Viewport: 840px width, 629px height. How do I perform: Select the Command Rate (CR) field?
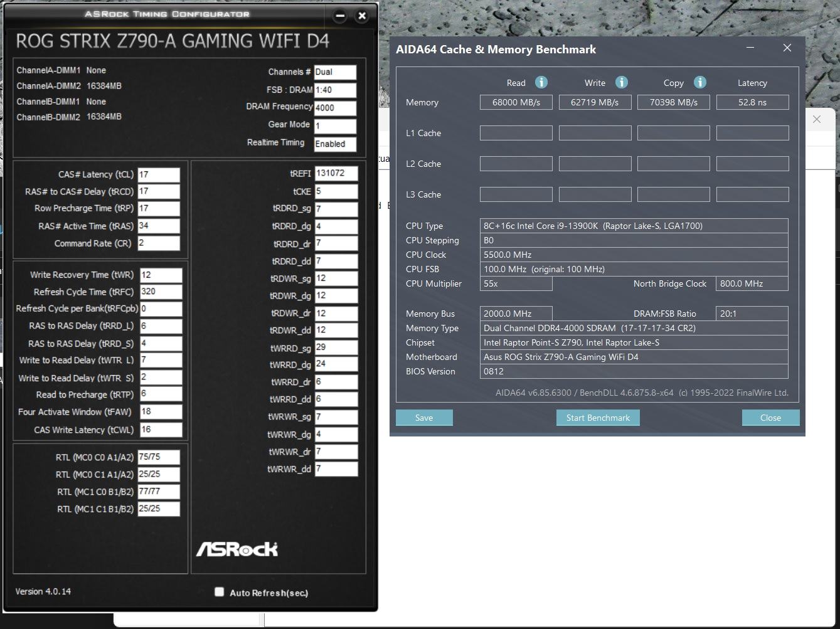pyautogui.click(x=158, y=243)
